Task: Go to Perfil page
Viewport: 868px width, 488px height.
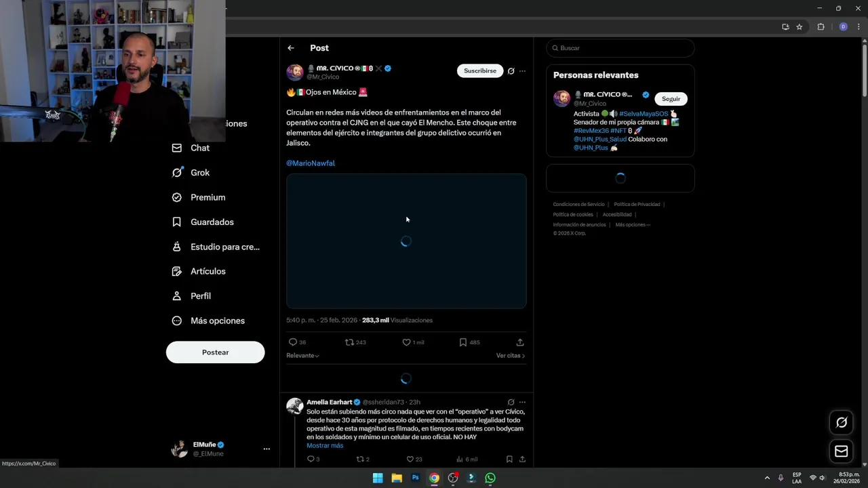Action: click(192, 296)
